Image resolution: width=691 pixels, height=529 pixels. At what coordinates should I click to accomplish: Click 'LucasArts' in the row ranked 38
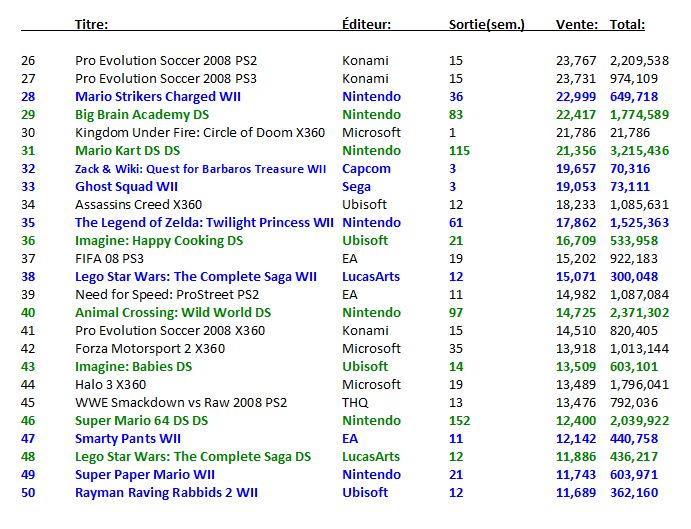point(371,277)
